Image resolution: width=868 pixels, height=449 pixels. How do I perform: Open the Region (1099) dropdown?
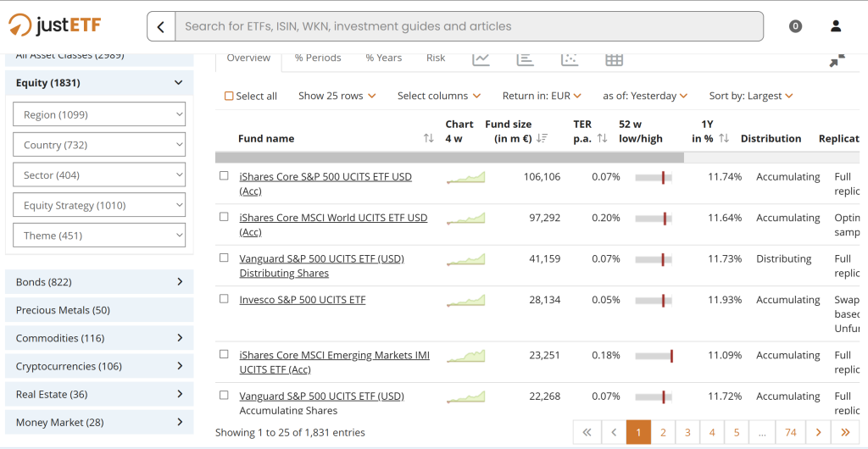coord(99,114)
